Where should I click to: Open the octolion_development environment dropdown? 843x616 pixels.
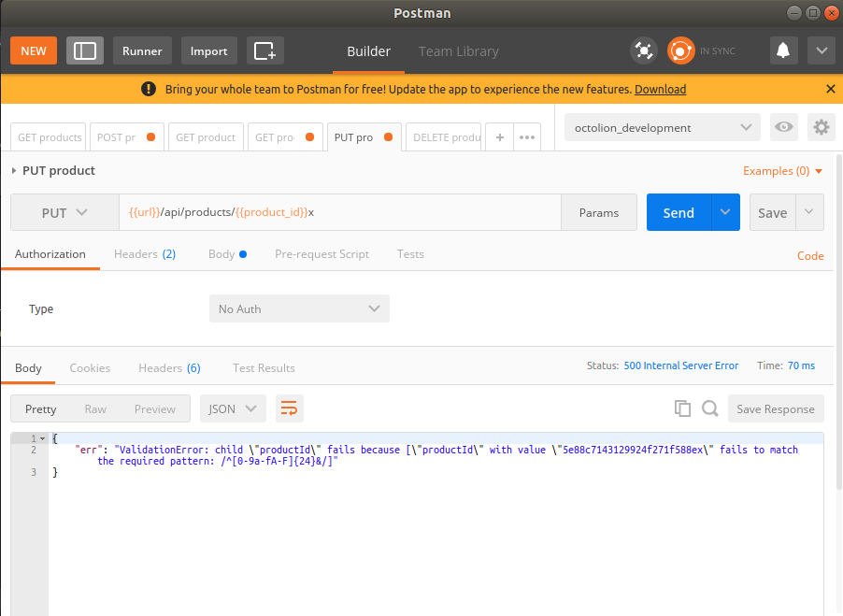click(663, 127)
